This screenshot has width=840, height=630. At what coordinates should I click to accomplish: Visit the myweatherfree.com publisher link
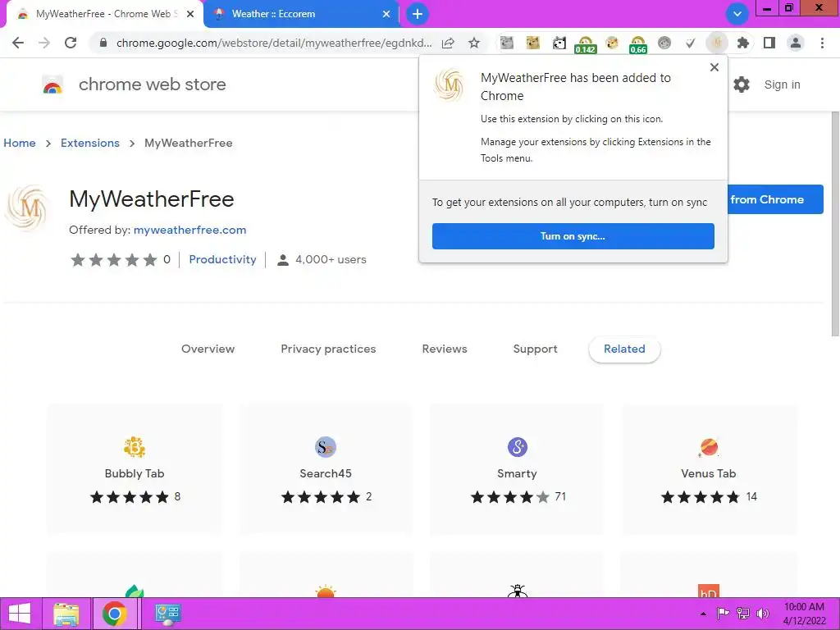click(189, 230)
